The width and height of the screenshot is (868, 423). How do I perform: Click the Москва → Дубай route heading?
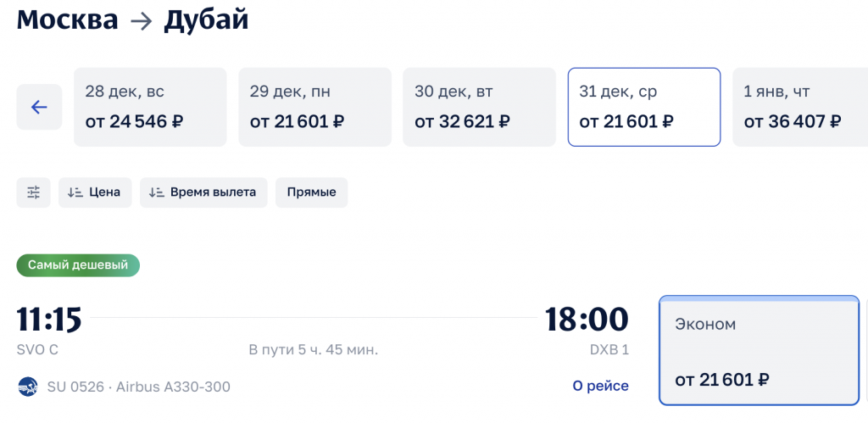coord(133,19)
